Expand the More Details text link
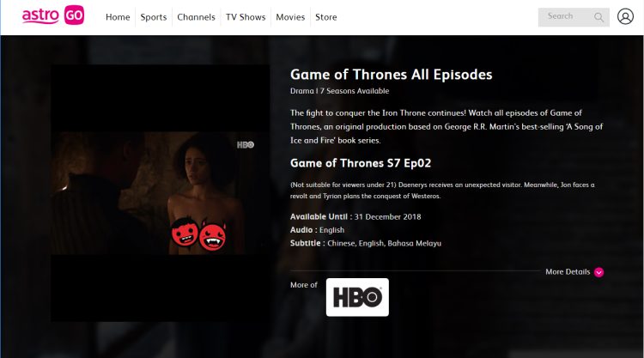 click(x=568, y=272)
